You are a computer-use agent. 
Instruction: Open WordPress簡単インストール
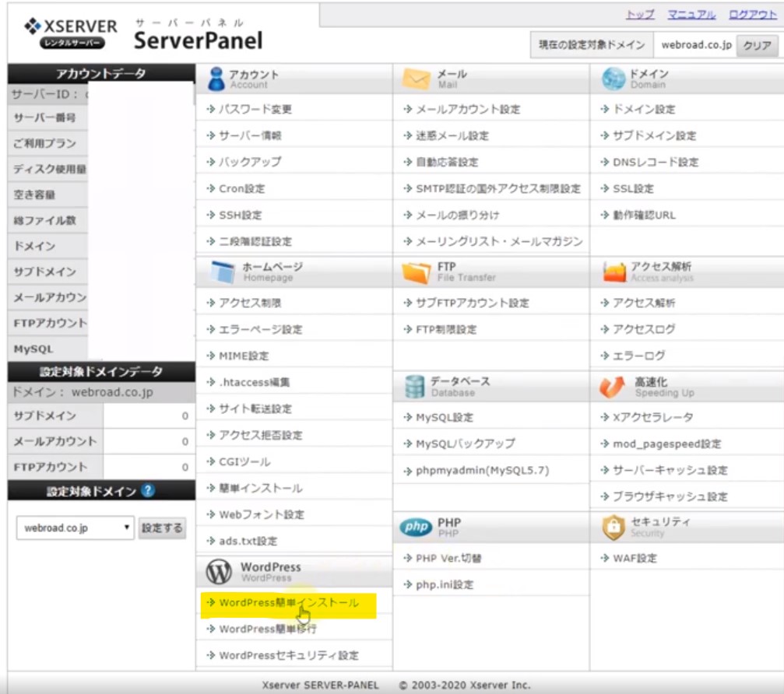(x=289, y=602)
